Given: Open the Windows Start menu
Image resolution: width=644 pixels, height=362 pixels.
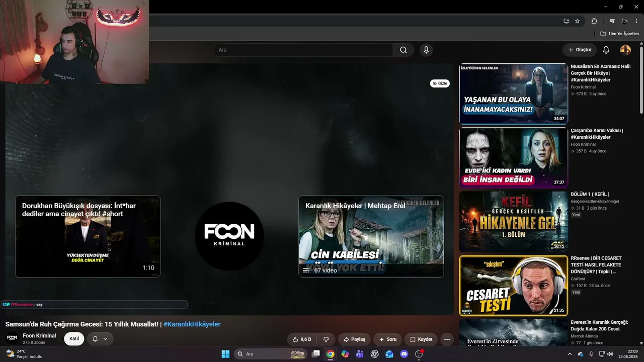Looking at the screenshot, I should [225, 354].
